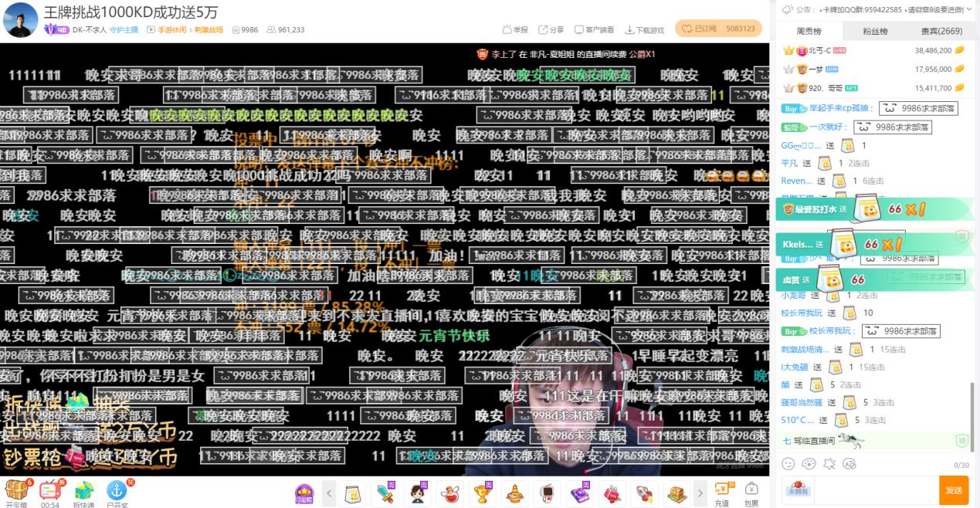Open the emoji picker beside chat input
Image resolution: width=980 pixels, height=508 pixels.
[x=788, y=464]
